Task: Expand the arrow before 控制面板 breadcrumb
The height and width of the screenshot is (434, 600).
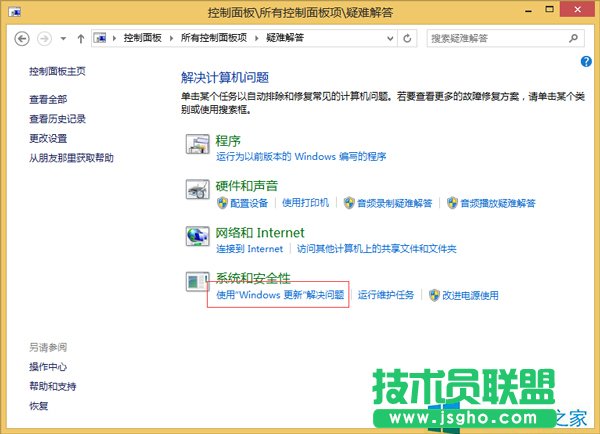Action: 114,38
